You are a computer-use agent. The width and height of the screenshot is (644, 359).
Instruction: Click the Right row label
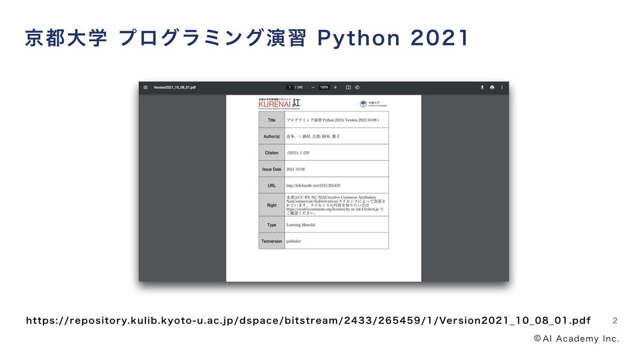tap(272, 205)
